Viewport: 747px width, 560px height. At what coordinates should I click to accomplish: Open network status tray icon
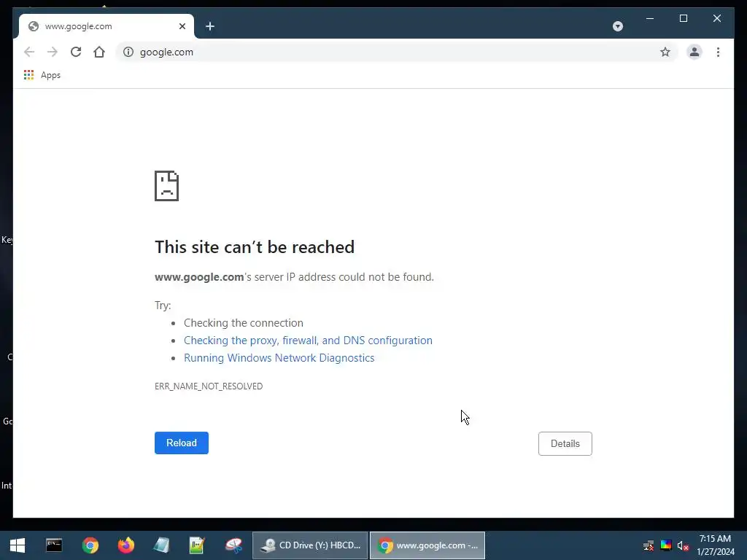click(x=649, y=545)
